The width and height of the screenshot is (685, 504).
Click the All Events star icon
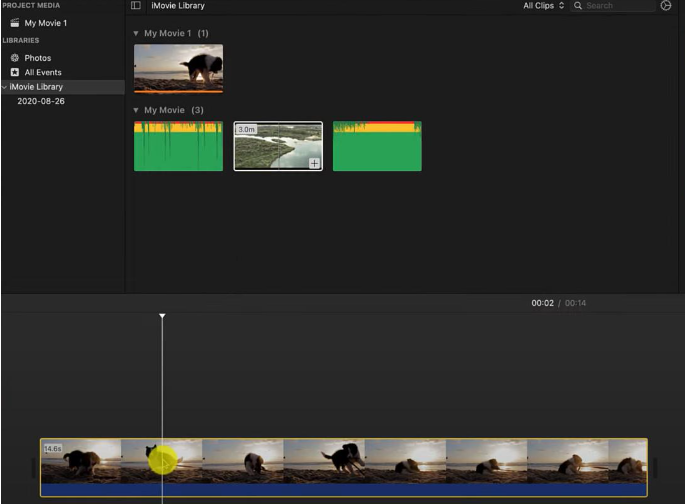click(x=14, y=72)
